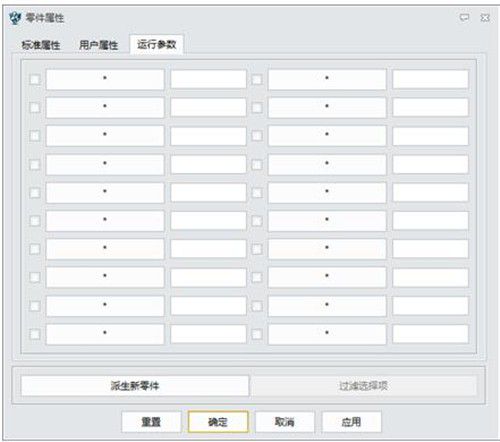Screen dimensions: 500x442
Task: Enable the last checkbox in the left column
Action: 35,334
